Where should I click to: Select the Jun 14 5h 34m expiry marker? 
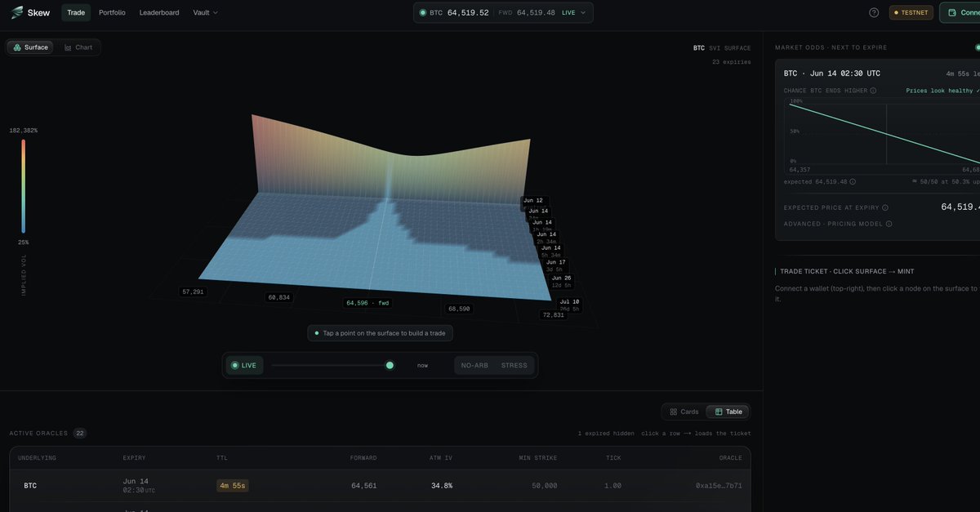tap(551, 252)
